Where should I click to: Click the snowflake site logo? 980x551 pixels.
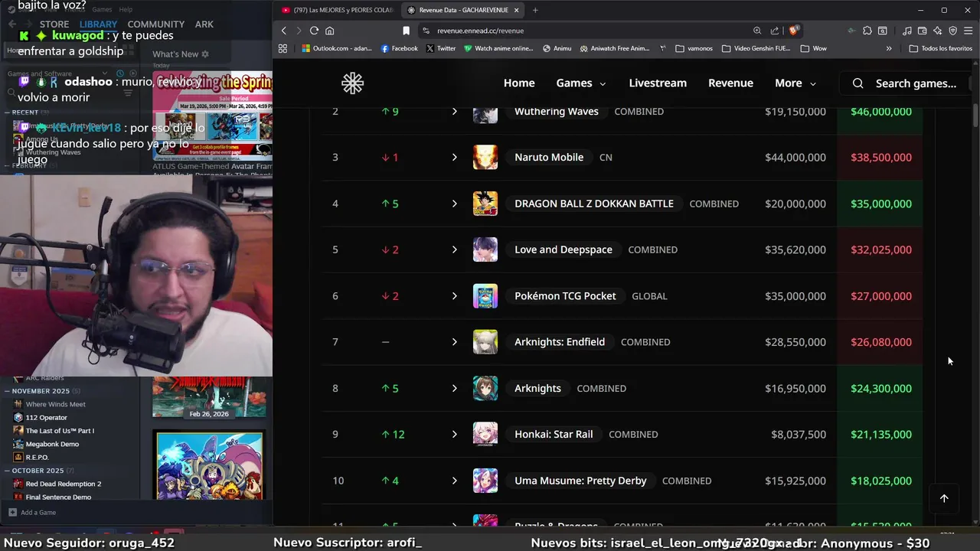352,83
